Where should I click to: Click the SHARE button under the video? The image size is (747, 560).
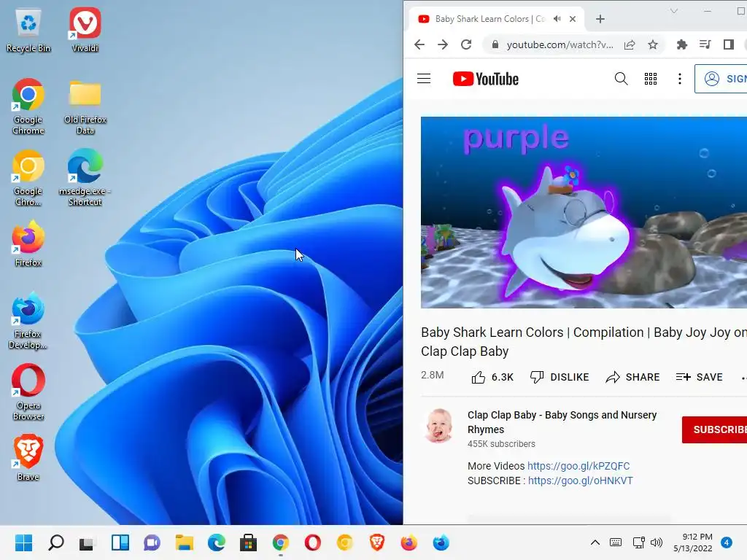click(632, 377)
